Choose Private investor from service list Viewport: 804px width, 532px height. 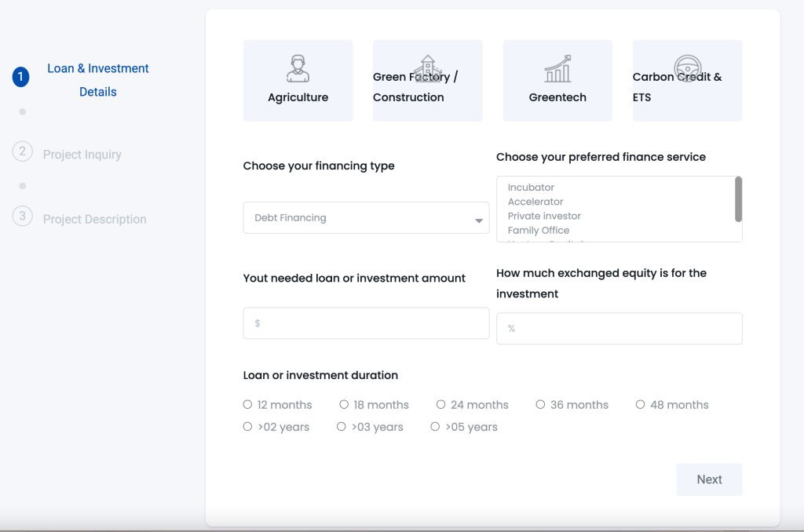tap(544, 216)
